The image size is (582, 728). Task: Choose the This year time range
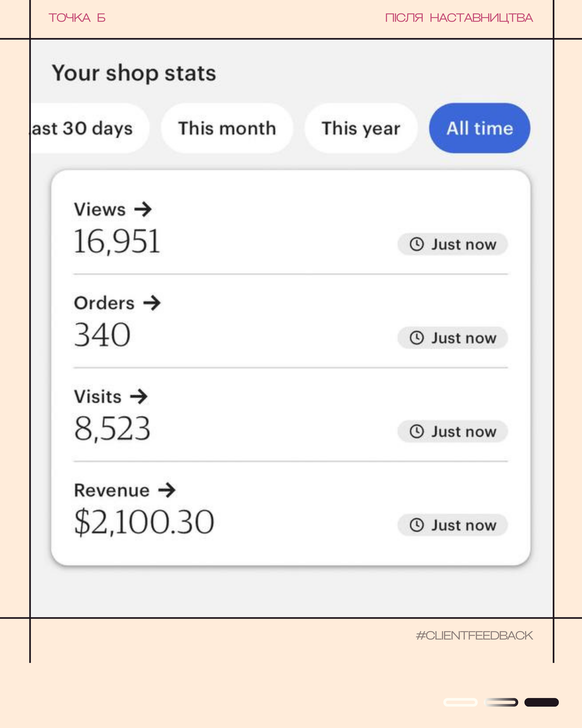(361, 128)
